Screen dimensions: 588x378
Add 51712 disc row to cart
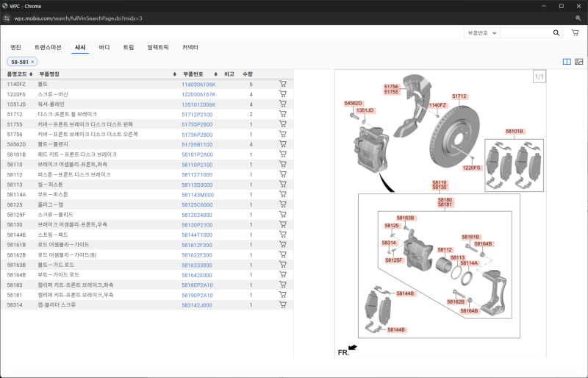pyautogui.click(x=283, y=114)
